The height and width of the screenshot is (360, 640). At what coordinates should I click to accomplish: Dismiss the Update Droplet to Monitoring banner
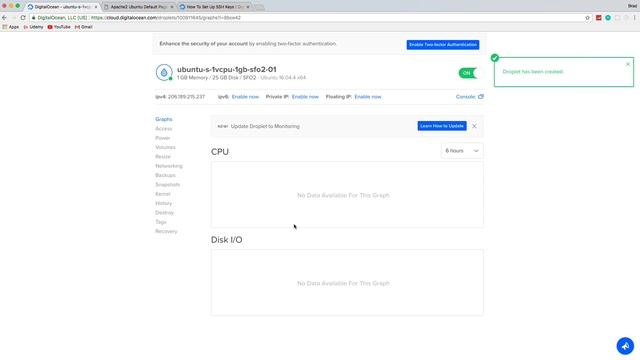point(474,126)
